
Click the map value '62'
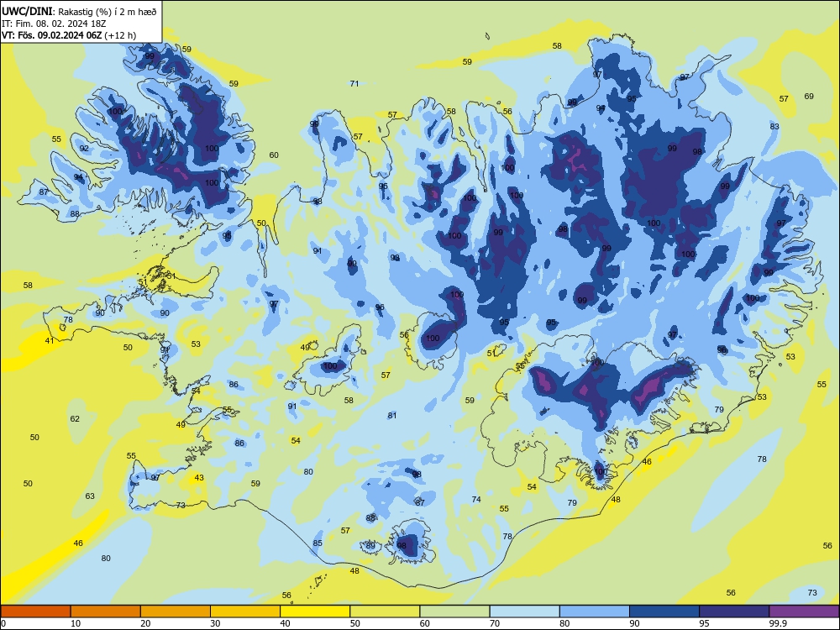tap(75, 419)
